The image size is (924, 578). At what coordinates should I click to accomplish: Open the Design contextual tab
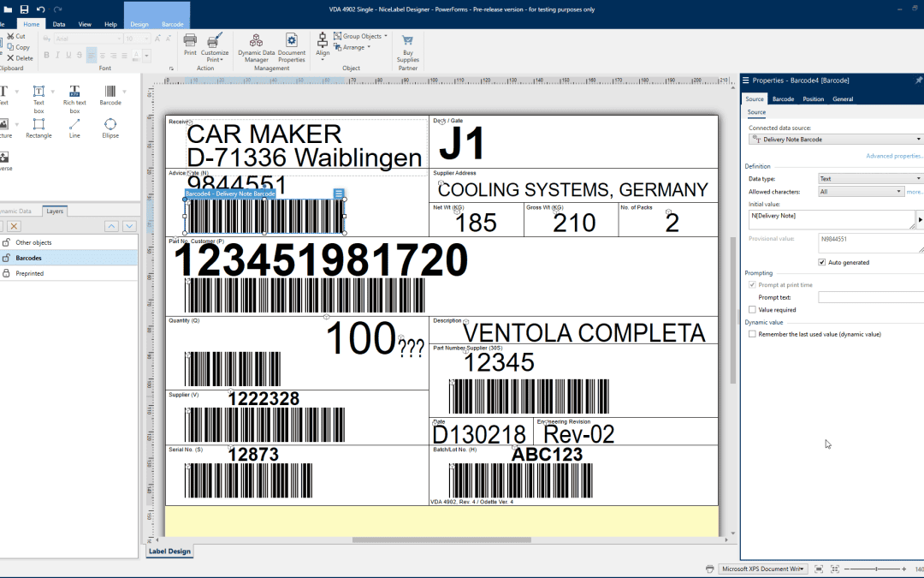139,24
